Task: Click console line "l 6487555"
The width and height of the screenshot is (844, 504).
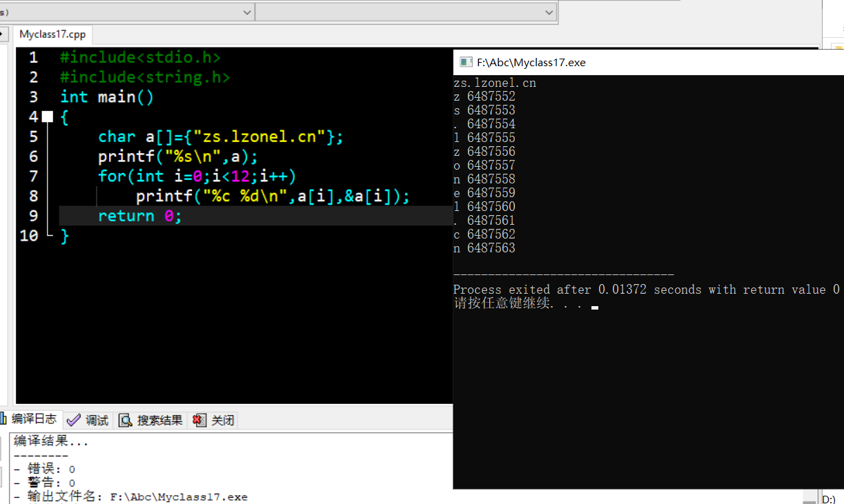Action: tap(484, 138)
